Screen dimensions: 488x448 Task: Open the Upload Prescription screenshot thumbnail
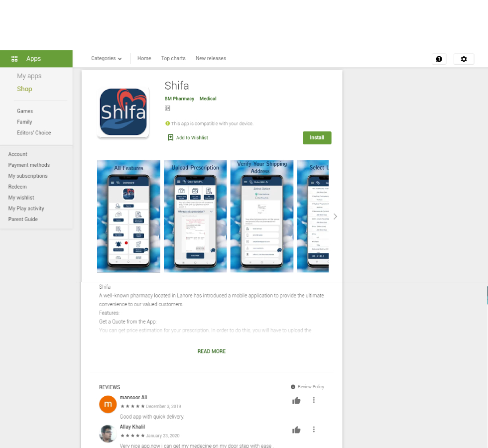[x=195, y=217]
